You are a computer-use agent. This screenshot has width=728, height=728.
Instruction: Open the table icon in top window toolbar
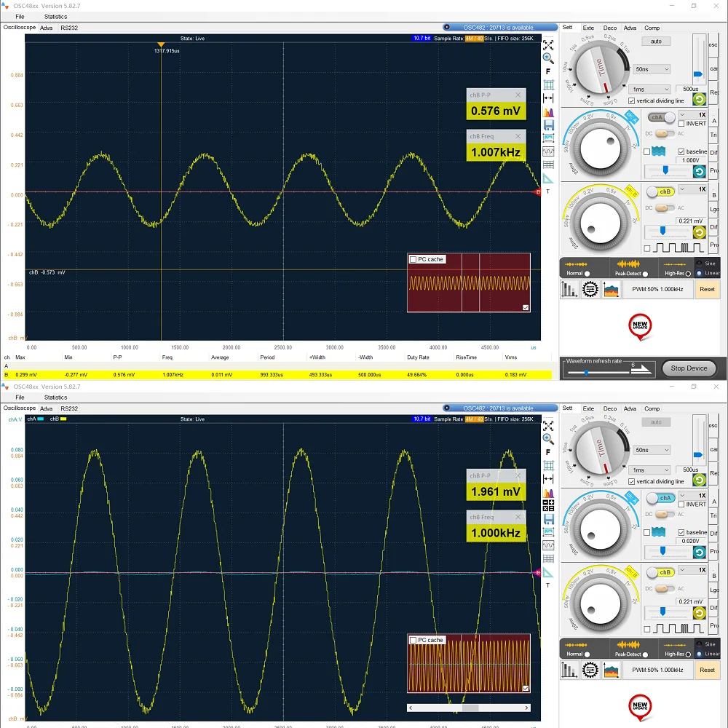tap(548, 165)
